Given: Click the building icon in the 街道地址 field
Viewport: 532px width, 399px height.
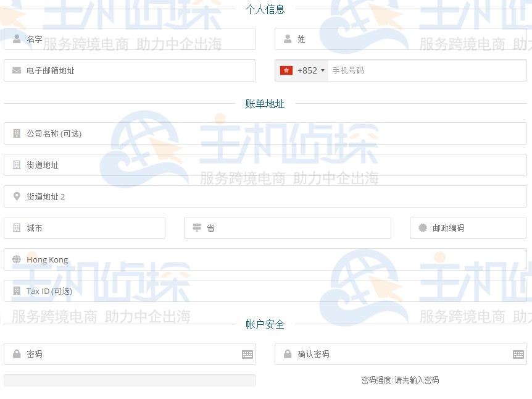Looking at the screenshot, I should (x=15, y=165).
